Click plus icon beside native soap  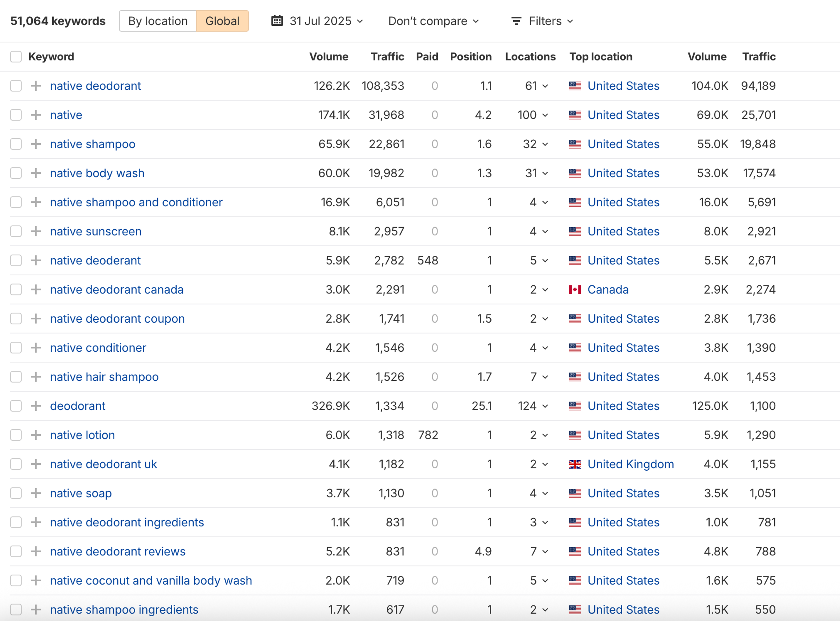pos(36,493)
